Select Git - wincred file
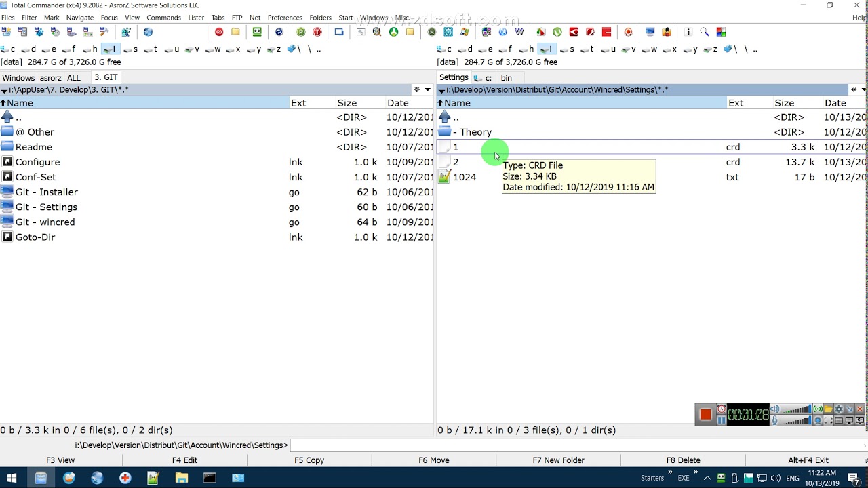 click(45, 222)
